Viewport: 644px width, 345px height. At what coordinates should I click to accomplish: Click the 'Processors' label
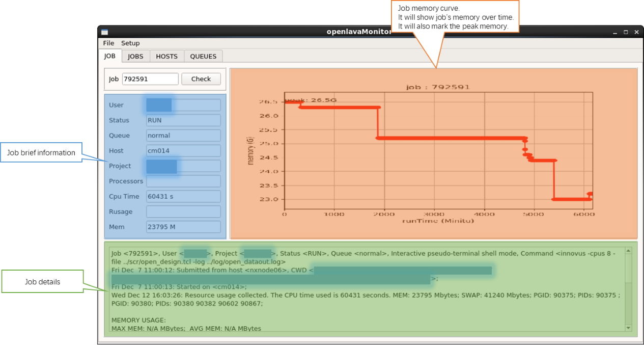pos(126,181)
